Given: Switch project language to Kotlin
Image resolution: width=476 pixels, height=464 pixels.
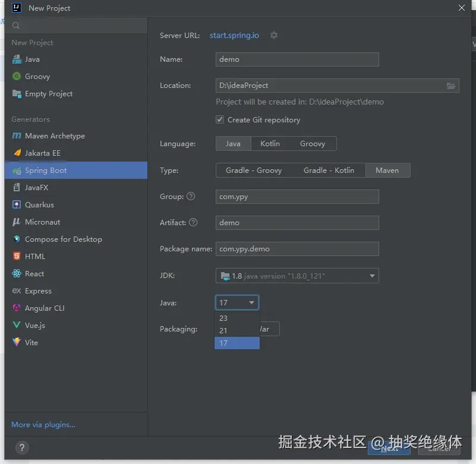Looking at the screenshot, I should pos(270,143).
